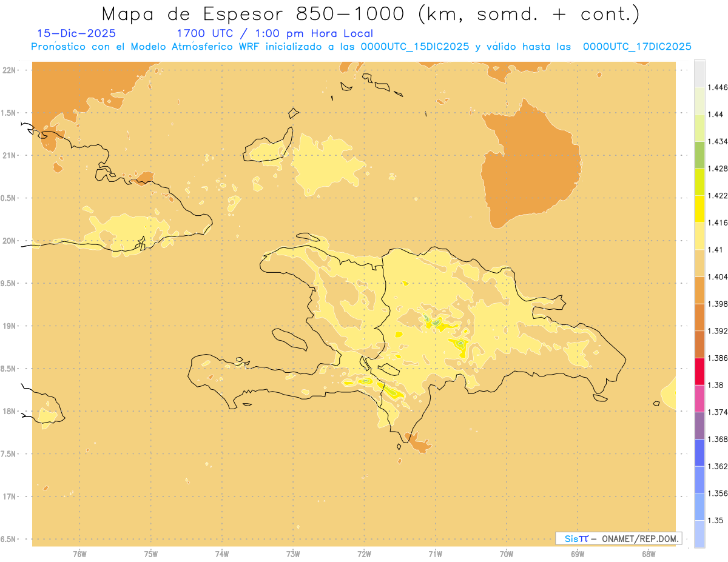
Task: Click the WRF forecast description line
Action: point(362,47)
